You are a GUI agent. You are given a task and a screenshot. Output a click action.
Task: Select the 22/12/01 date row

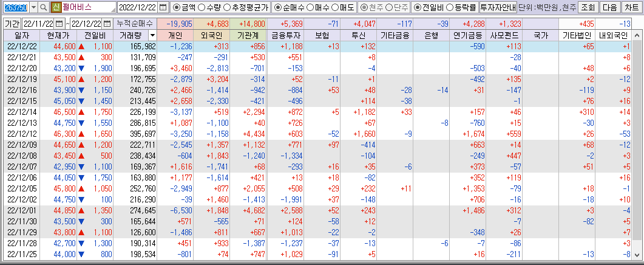(x=317, y=210)
